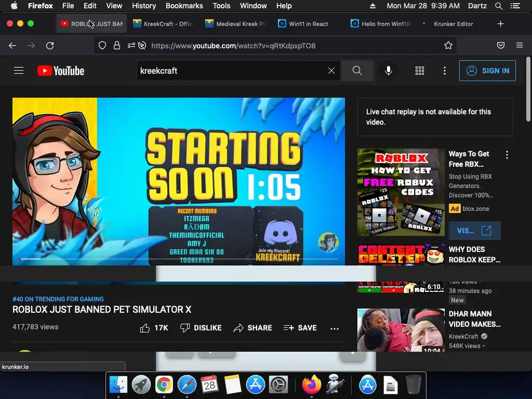The width and height of the screenshot is (532, 399).
Task: Open Calendar from the Dock
Action: click(x=210, y=385)
